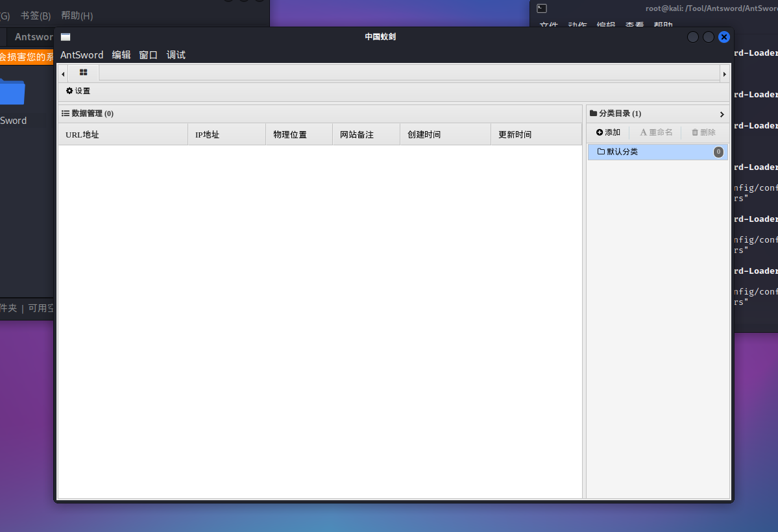Close the 中国蚁剑 window
Viewport: 778px width, 532px height.
(x=724, y=37)
